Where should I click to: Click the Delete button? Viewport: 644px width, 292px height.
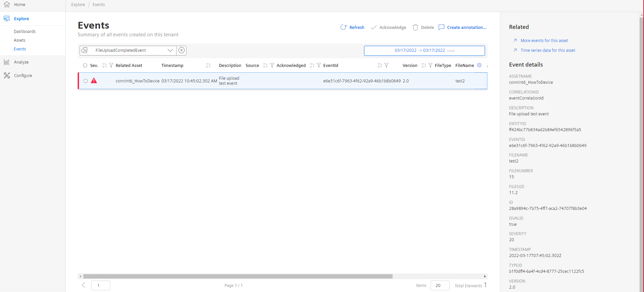[x=428, y=28]
